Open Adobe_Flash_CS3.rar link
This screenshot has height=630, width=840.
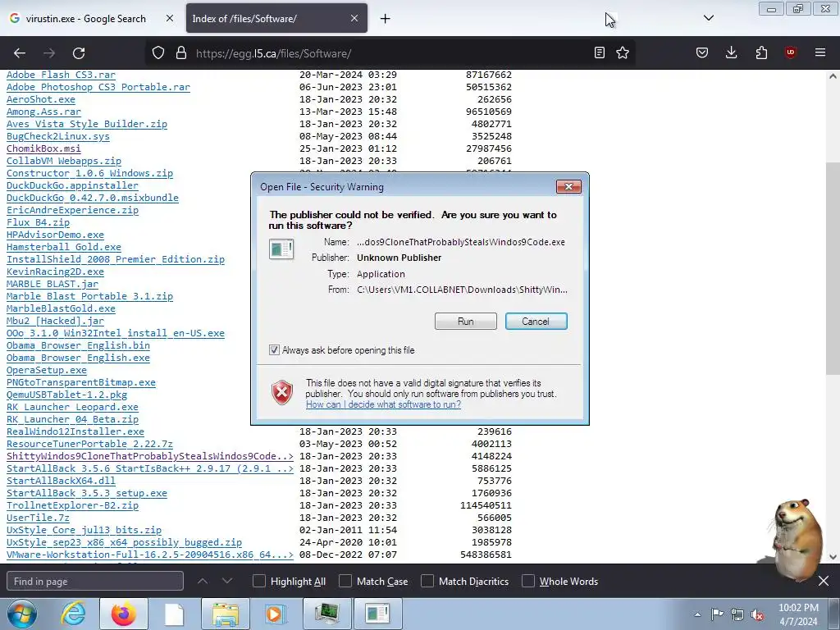tap(61, 75)
